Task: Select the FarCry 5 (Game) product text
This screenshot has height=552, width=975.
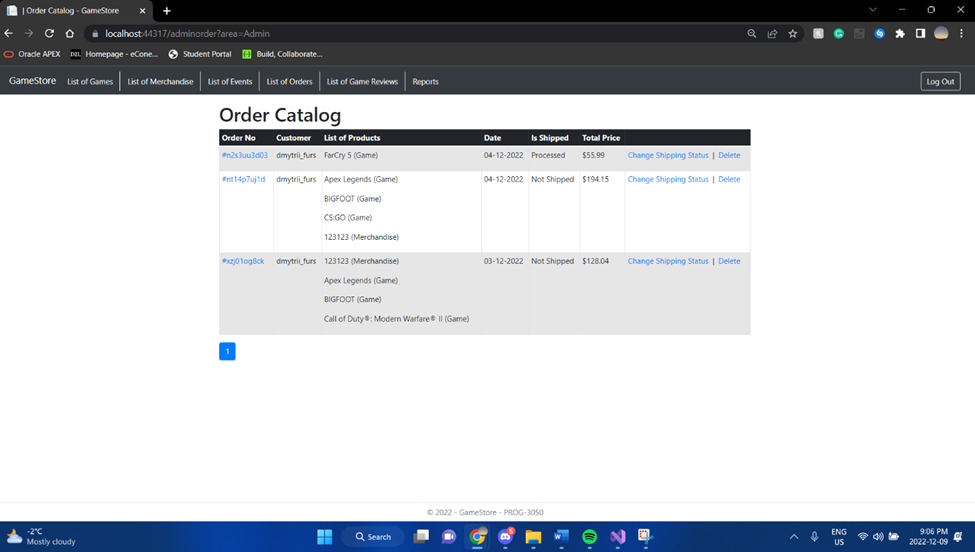Action: pyautogui.click(x=351, y=155)
